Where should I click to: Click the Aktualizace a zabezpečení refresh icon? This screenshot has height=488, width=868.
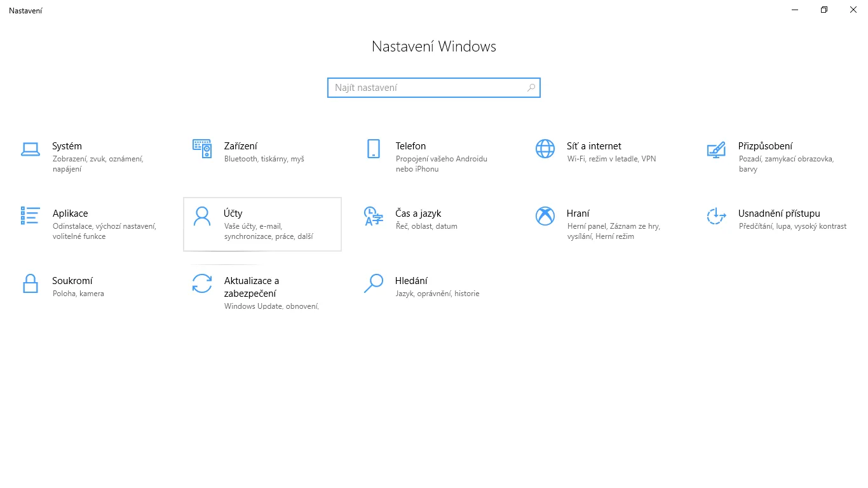[x=202, y=283]
